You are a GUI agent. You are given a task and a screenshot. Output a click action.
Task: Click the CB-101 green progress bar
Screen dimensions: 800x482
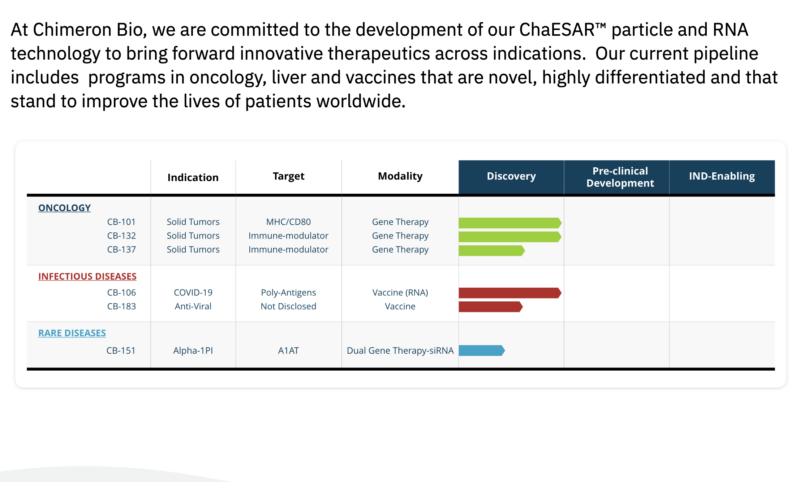[510, 223]
